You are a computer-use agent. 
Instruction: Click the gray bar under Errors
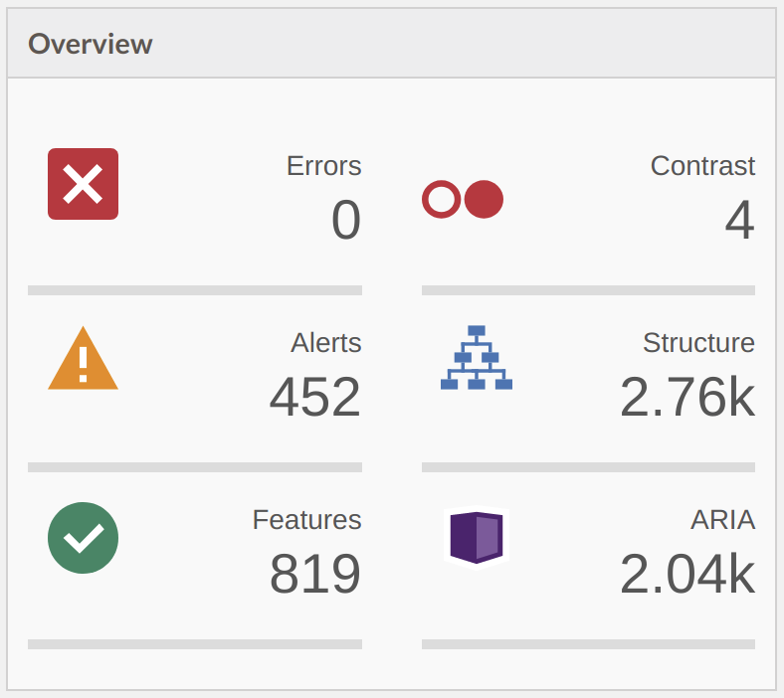click(195, 290)
